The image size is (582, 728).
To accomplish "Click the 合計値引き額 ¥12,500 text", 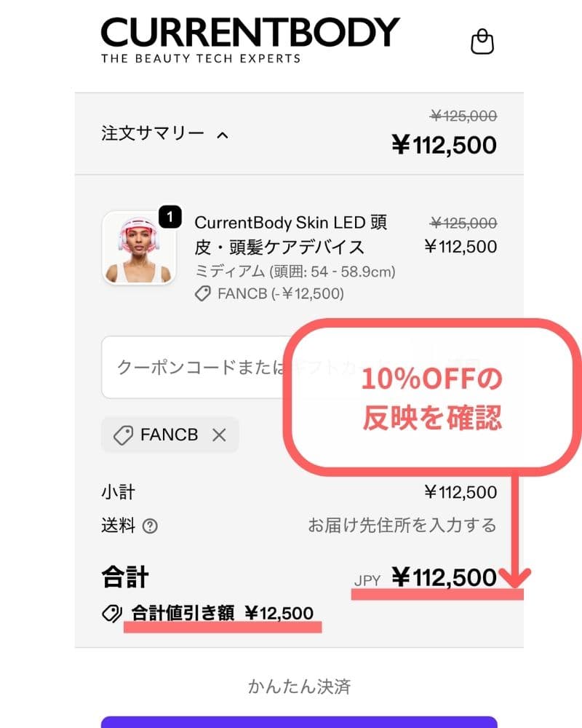I will pyautogui.click(x=223, y=613).
